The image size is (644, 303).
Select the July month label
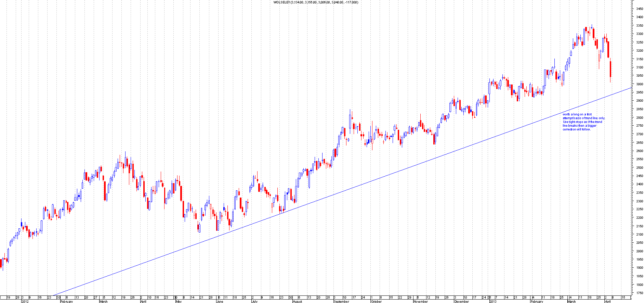point(254,302)
